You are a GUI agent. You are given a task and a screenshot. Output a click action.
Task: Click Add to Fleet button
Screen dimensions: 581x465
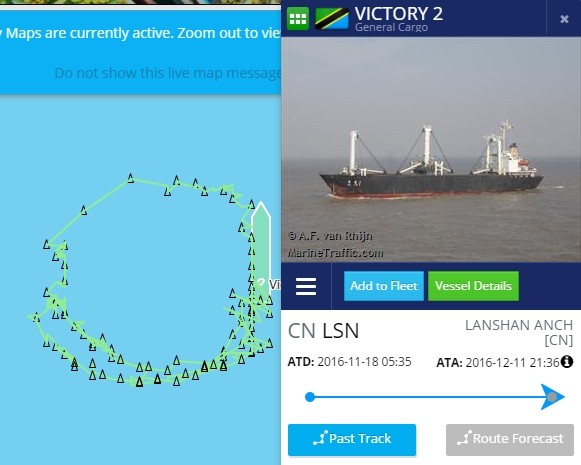tap(384, 286)
